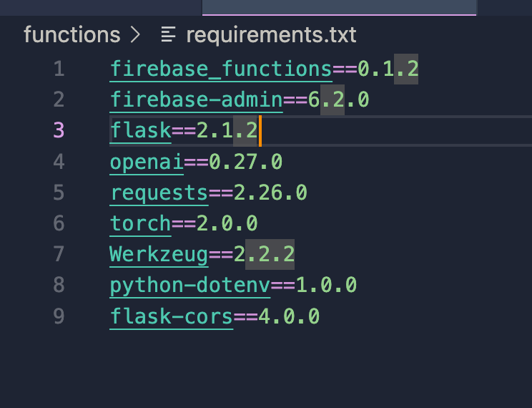Click the flask-cors package name
The image size is (532, 408).
[x=172, y=316]
